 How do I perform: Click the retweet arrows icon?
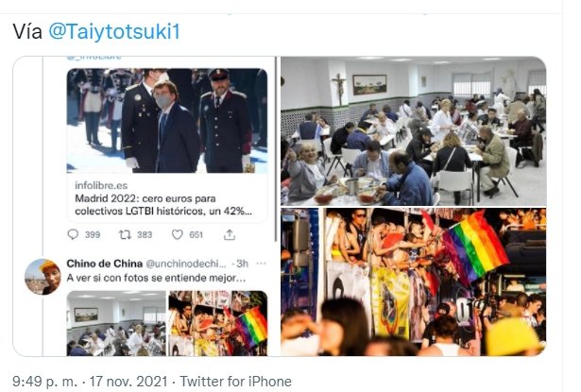(125, 234)
